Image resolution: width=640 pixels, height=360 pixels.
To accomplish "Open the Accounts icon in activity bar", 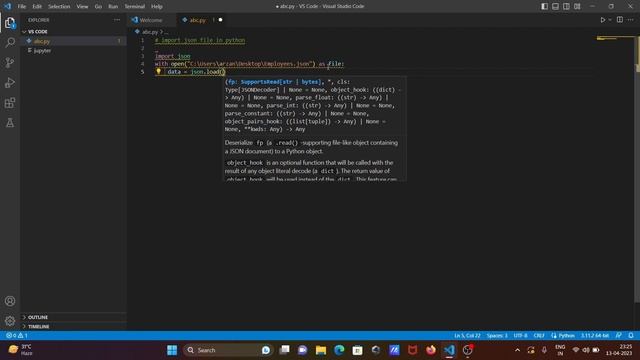I will click(x=10, y=301).
